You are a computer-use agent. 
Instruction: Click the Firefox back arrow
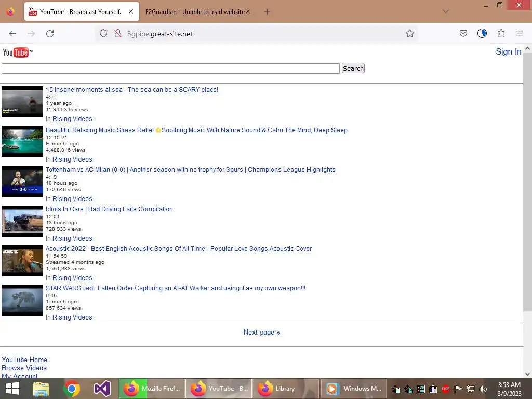click(12, 34)
